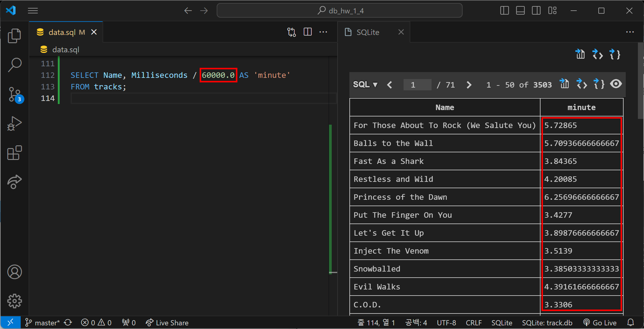Image resolution: width=644 pixels, height=329 pixels.
Task: Click the Live Share activity bar icon
Action: (14, 182)
